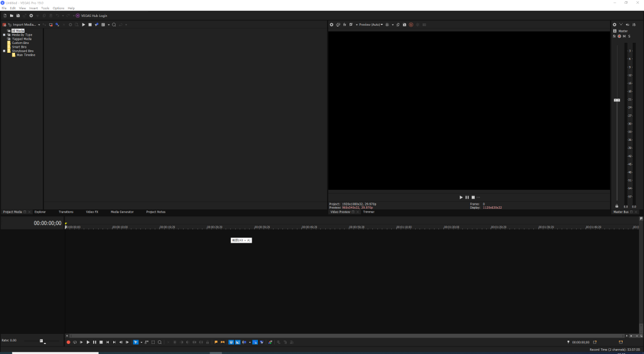Click the Open project folder icon
Image resolution: width=644 pixels, height=354 pixels.
point(11,16)
